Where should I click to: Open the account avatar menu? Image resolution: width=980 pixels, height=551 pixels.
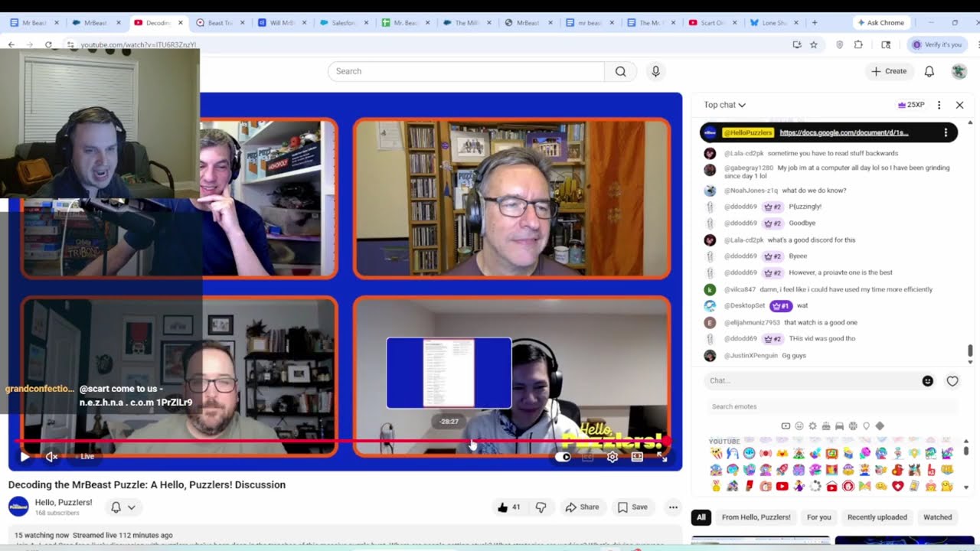959,71
